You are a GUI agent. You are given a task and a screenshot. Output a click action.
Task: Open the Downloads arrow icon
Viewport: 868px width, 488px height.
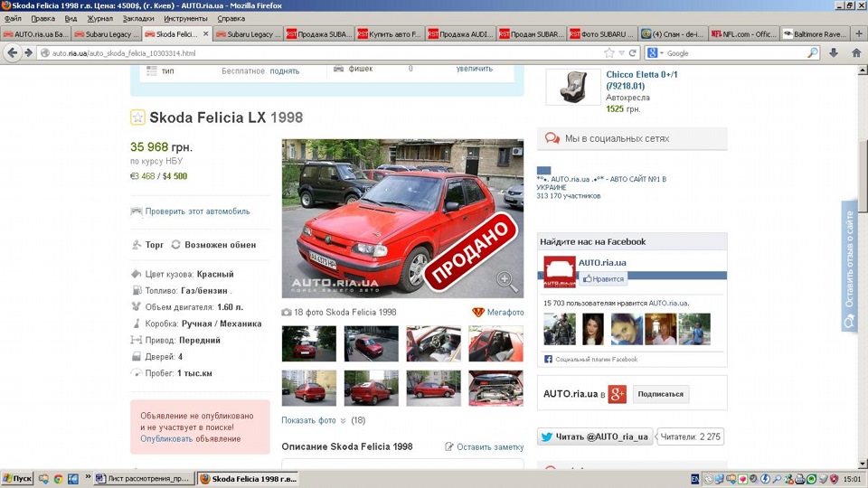pos(833,53)
